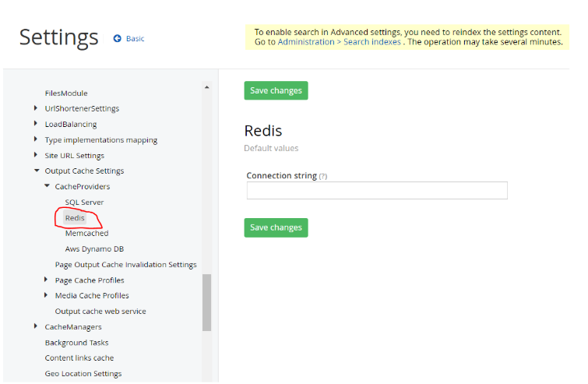Collapse the Output Cache Settings node
Image resolution: width=588 pixels, height=384 pixels.
[x=37, y=171]
